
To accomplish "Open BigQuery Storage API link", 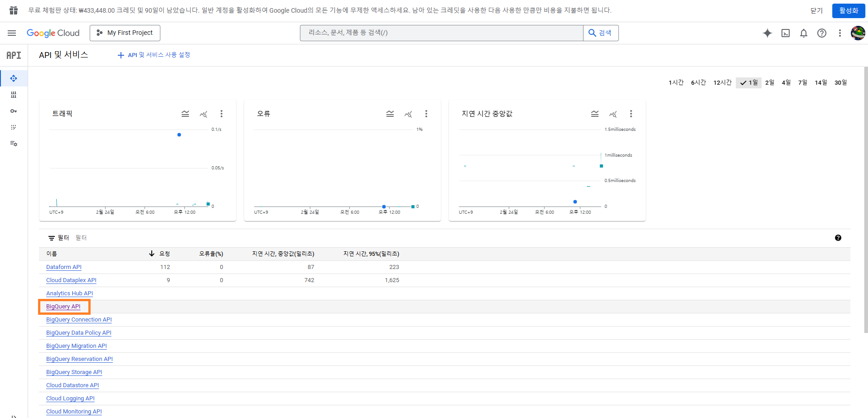I will [x=74, y=372].
